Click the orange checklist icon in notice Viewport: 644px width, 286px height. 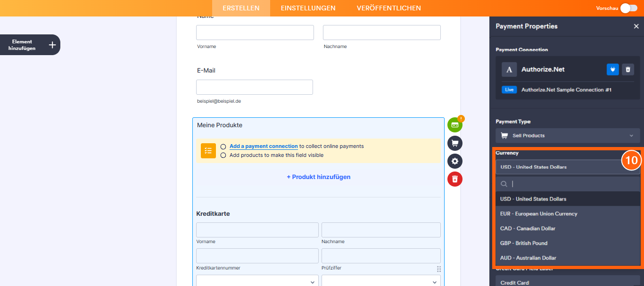[x=208, y=151]
